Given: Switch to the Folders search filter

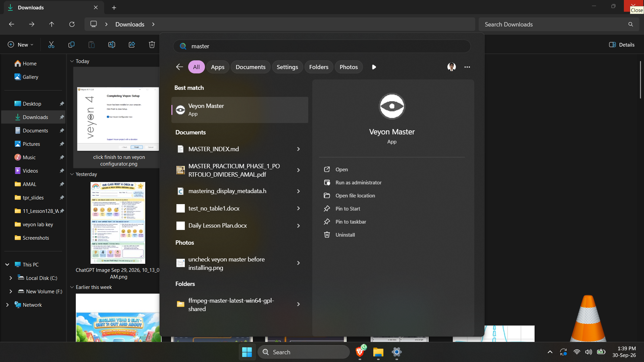Looking at the screenshot, I should point(319,67).
